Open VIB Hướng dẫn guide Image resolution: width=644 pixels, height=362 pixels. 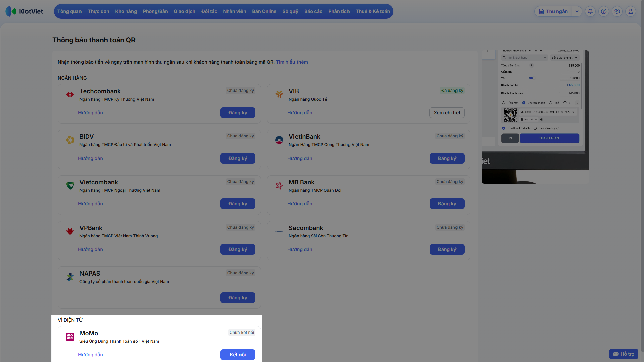pyautogui.click(x=300, y=113)
